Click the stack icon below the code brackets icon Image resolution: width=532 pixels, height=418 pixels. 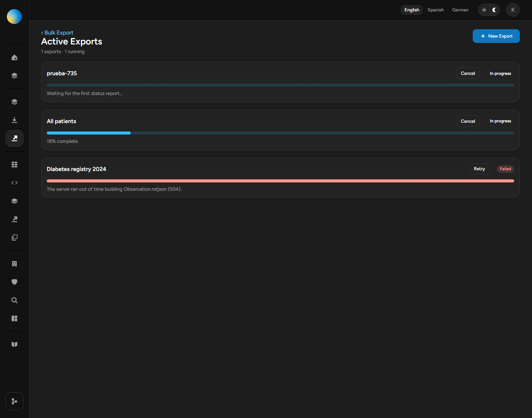click(x=14, y=201)
